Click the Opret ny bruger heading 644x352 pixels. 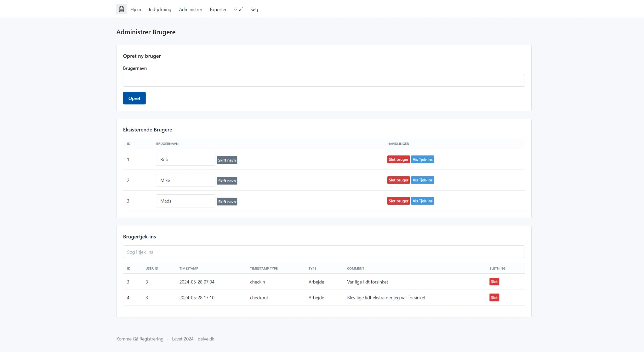142,56
